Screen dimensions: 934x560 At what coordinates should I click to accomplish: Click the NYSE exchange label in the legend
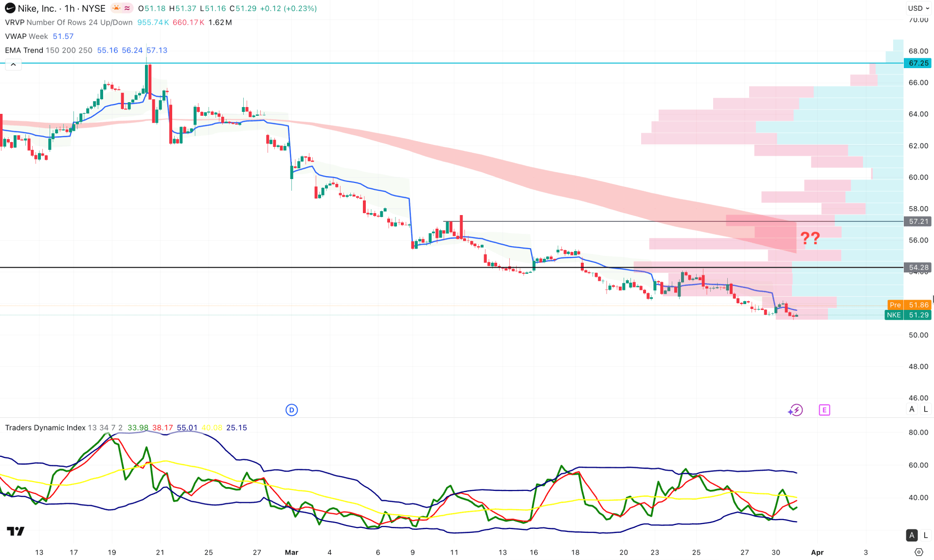click(94, 8)
